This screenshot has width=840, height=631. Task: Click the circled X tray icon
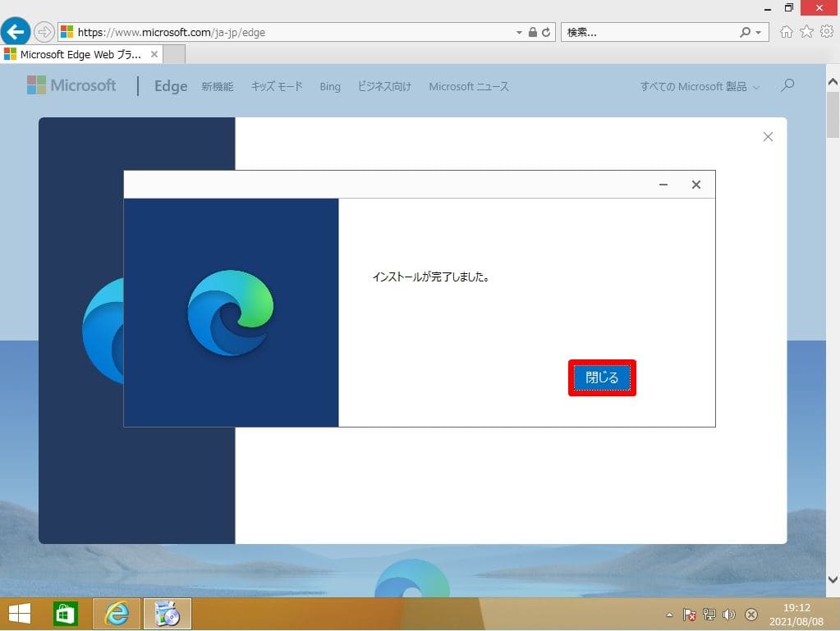[751, 615]
